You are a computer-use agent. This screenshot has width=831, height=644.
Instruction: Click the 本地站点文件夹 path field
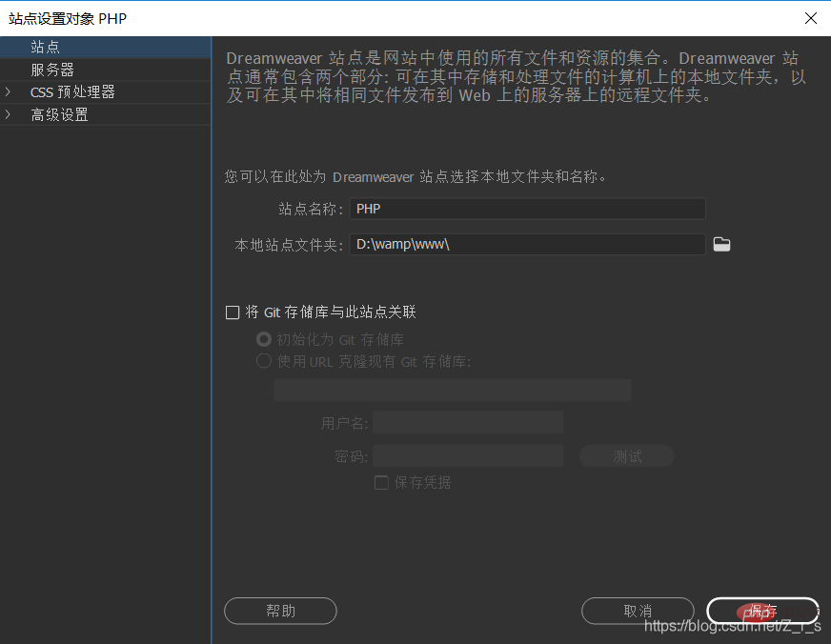527,244
